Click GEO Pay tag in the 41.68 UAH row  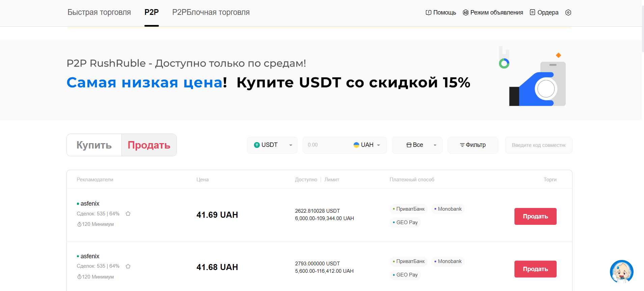point(405,275)
